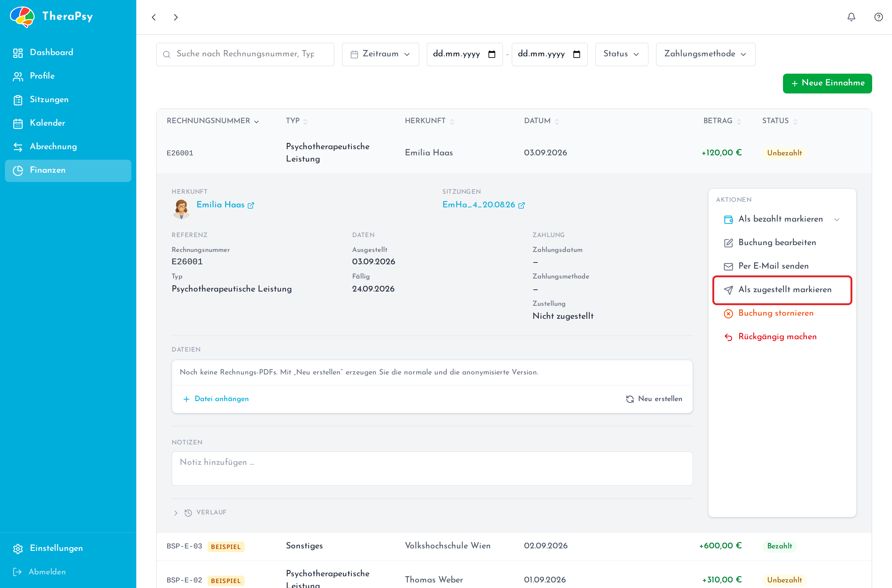Click Unbezahlt status badge of E26001
This screenshot has width=892, height=588.
784,153
